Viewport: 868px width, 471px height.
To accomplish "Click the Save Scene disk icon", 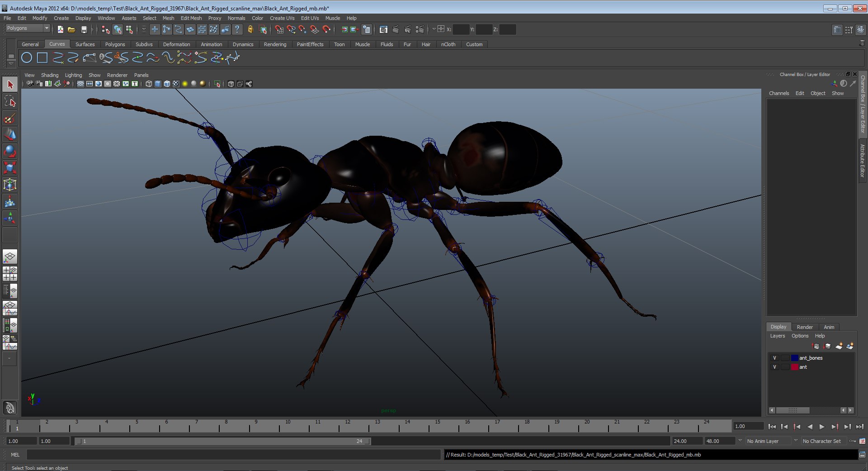I will (x=84, y=29).
